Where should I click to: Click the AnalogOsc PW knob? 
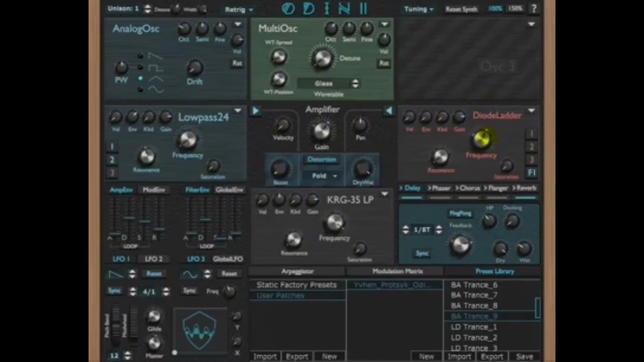click(121, 67)
